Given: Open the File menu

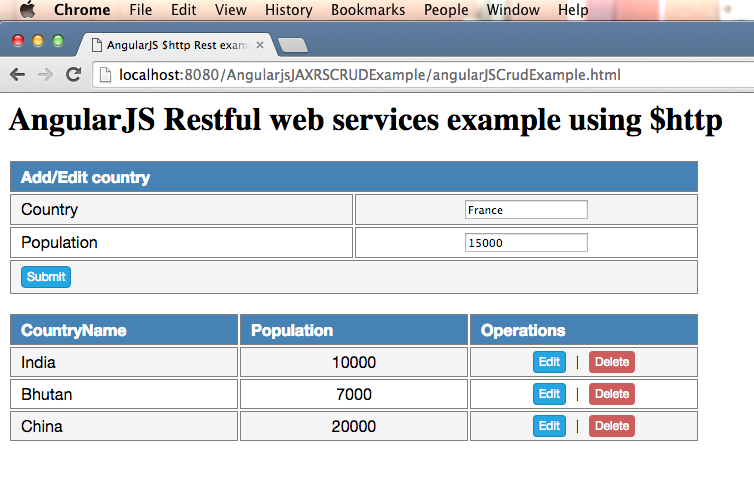Looking at the screenshot, I should click(140, 10).
